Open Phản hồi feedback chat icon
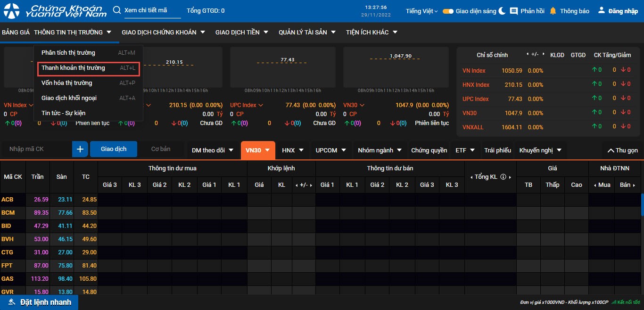The image size is (644, 310). 514,11
